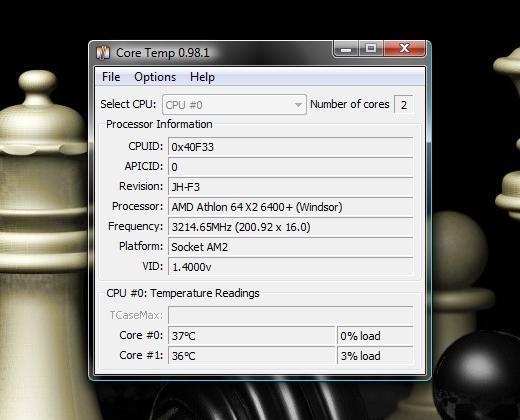Select the APICID value field
520x420 pixels.
pyautogui.click(x=291, y=167)
